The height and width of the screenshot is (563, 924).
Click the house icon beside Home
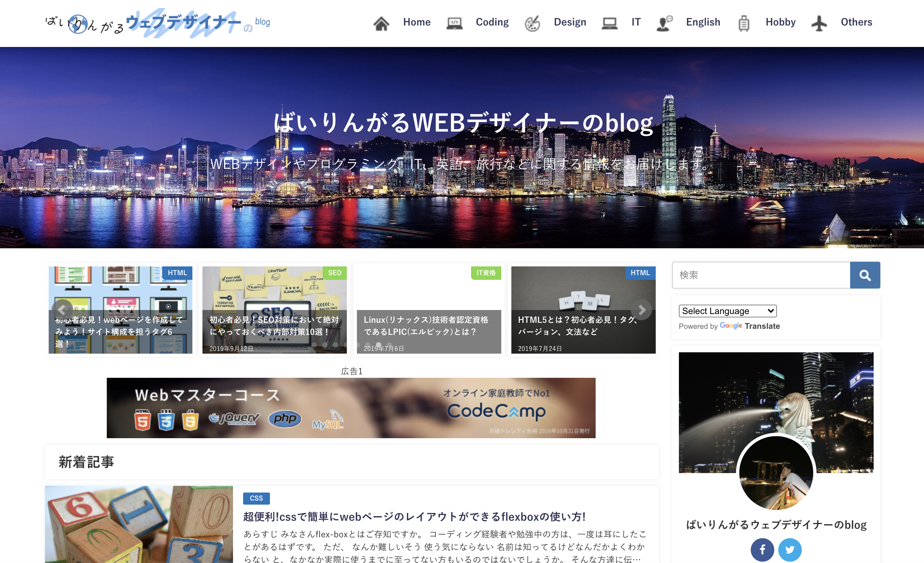tap(381, 23)
